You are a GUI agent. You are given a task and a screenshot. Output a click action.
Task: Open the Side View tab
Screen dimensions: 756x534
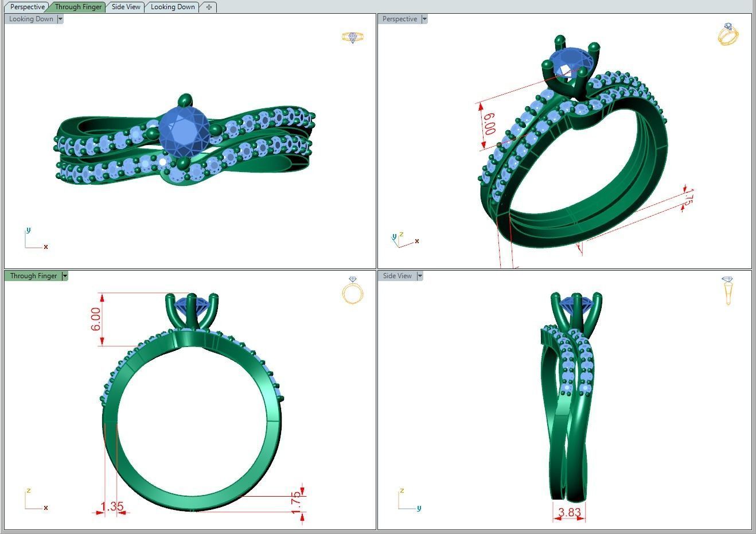[x=126, y=7]
